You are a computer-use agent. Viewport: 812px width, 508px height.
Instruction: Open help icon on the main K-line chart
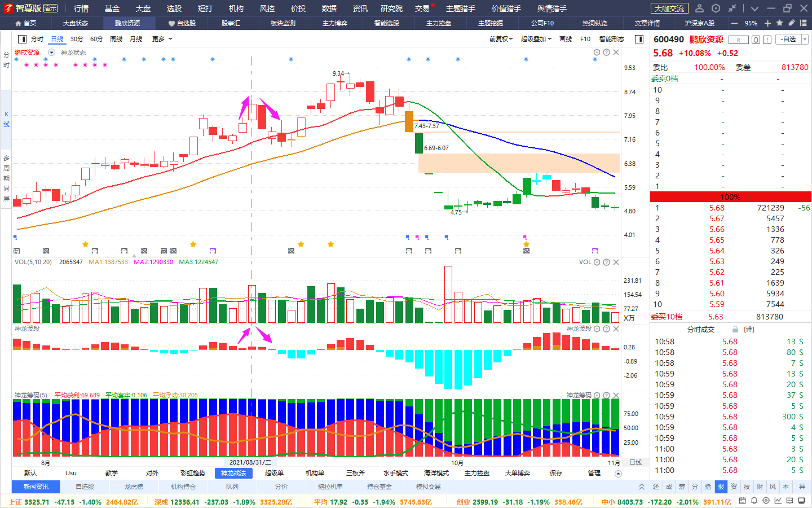coord(606,52)
